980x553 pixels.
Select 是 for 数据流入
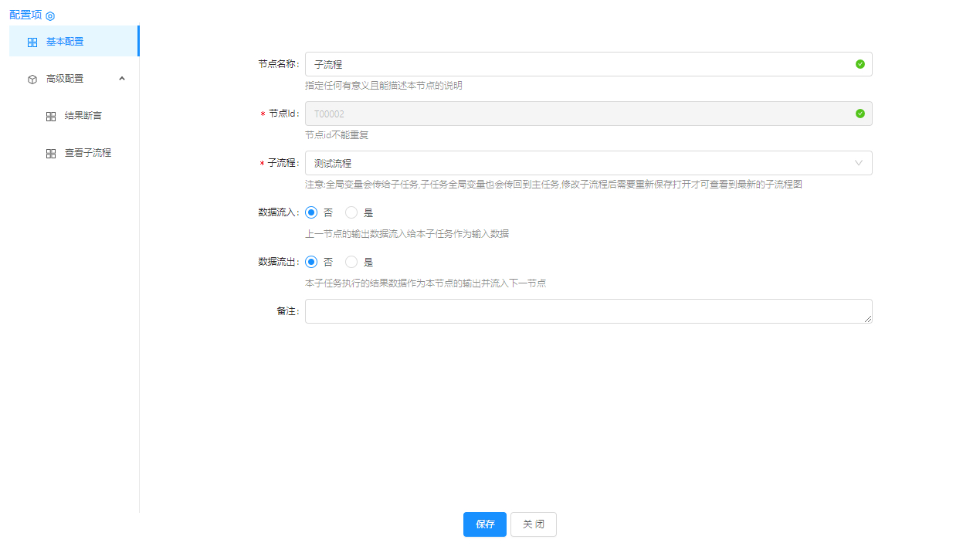tap(351, 212)
